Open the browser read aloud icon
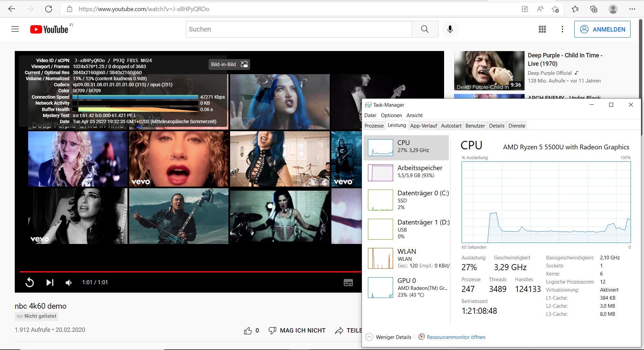This screenshot has height=350, width=644. 540,9
